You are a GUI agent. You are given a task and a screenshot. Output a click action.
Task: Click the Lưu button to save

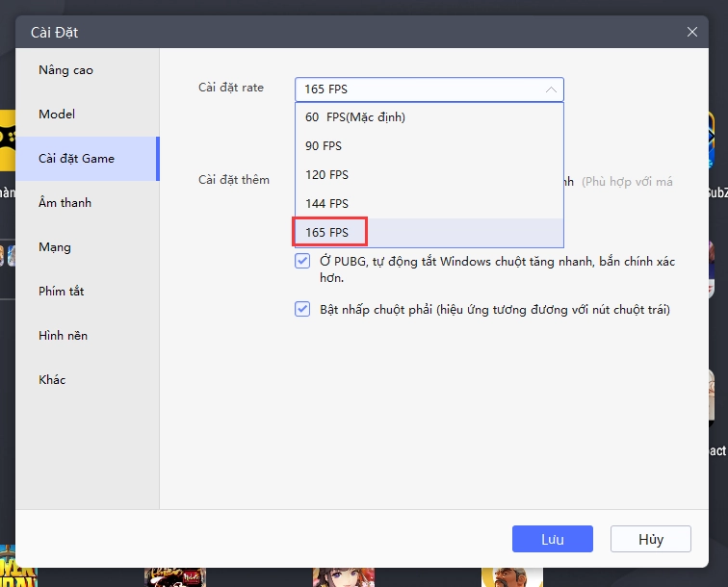click(x=552, y=539)
